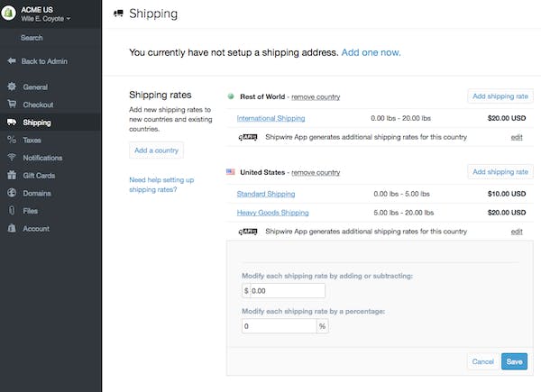The height and width of the screenshot is (392, 541).
Task: Open the Wile E. Coyote account dropdown
Action: [x=46, y=18]
